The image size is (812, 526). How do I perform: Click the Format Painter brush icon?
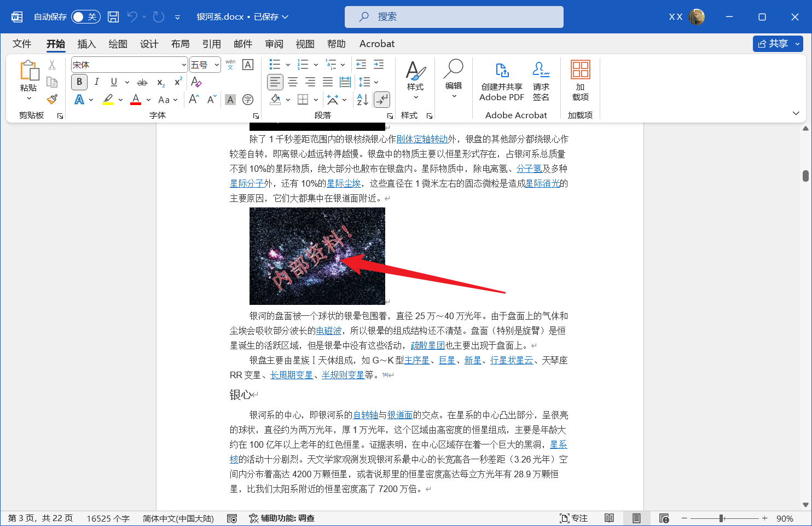click(52, 100)
